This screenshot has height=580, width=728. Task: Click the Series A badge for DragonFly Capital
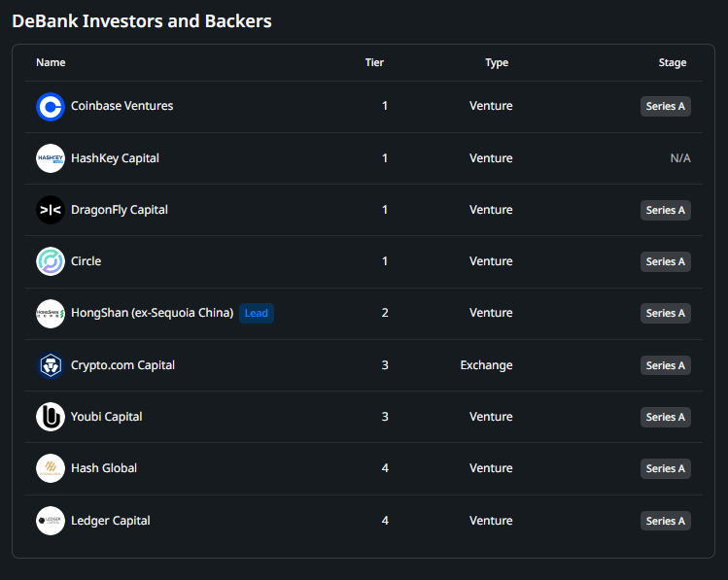click(x=666, y=210)
